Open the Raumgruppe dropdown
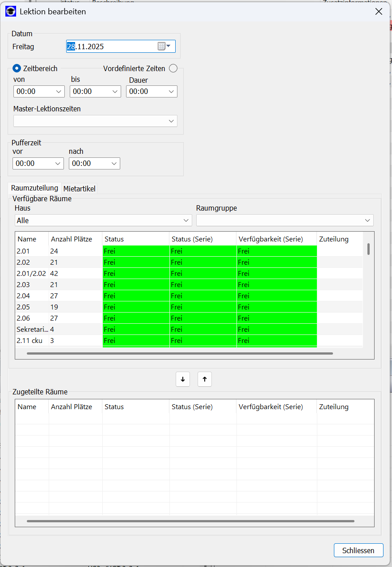Viewport: 392px width, 567px height. [285, 220]
